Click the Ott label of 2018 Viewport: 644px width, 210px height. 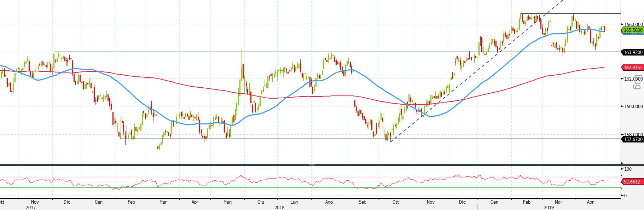tap(396, 202)
